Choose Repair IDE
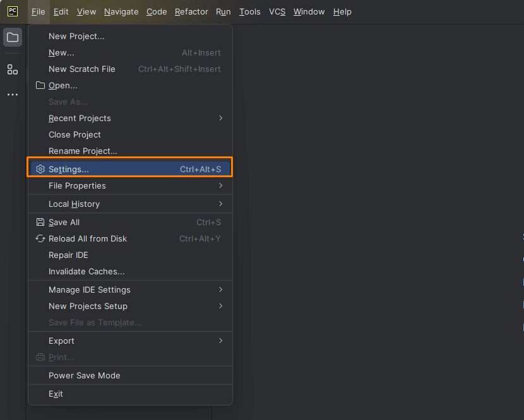Screen dimensions: 524x420 pyautogui.click(x=130, y=255)
